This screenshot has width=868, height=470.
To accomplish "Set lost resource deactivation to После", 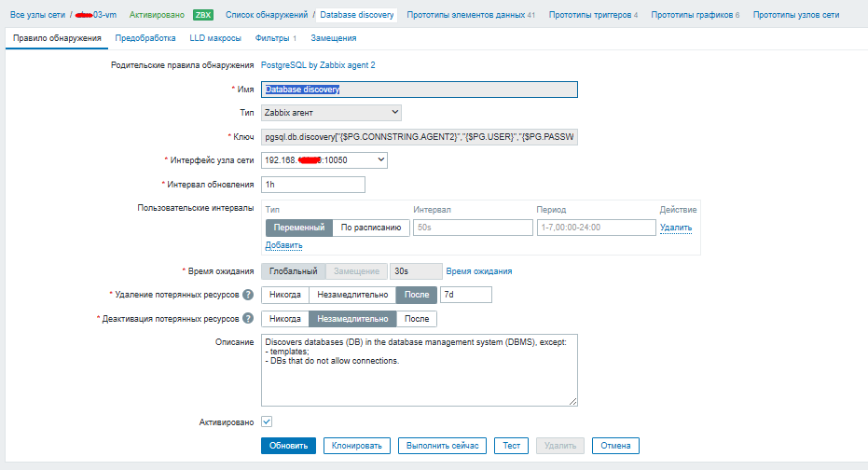I will tap(416, 319).
